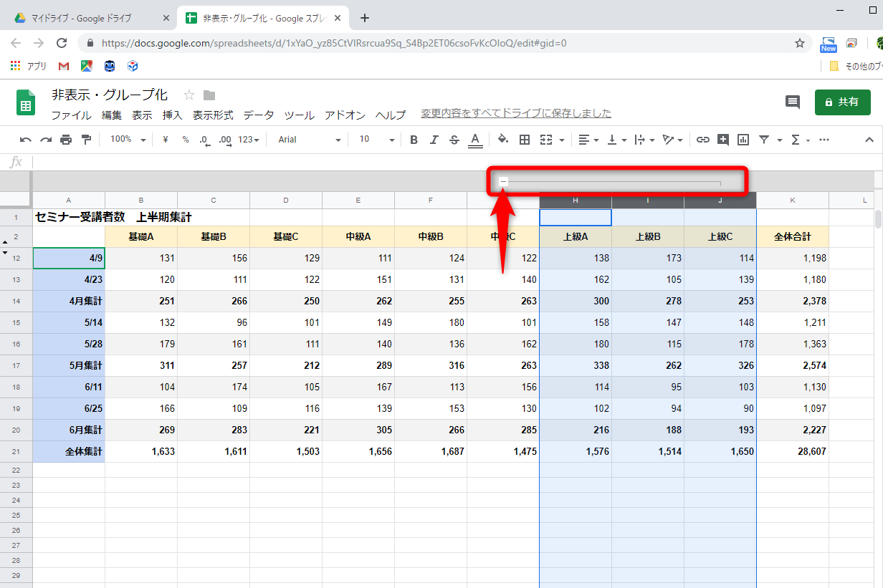Create a filter with the filter icon
883x588 pixels.
pos(763,139)
